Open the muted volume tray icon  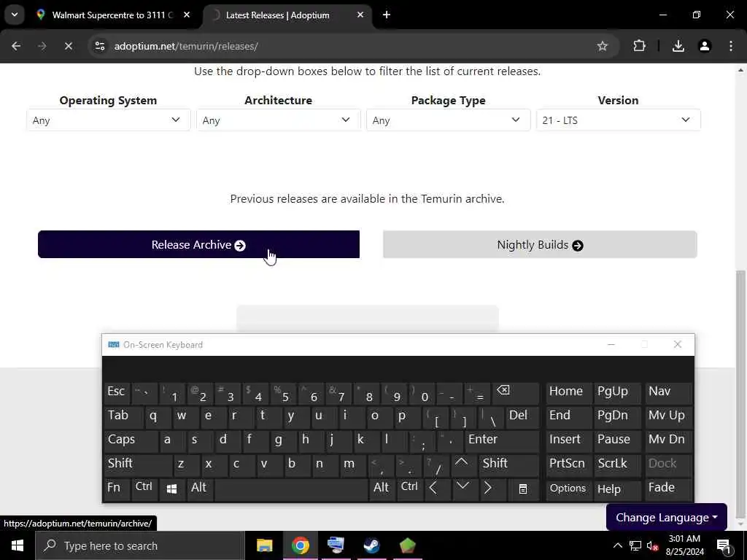[x=652, y=545]
